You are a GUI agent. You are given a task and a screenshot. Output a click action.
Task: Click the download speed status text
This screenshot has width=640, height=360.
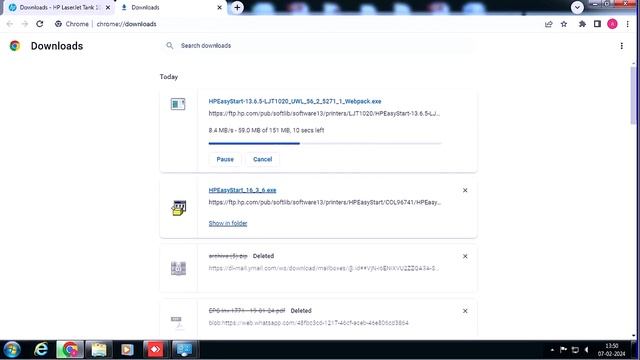(266, 130)
